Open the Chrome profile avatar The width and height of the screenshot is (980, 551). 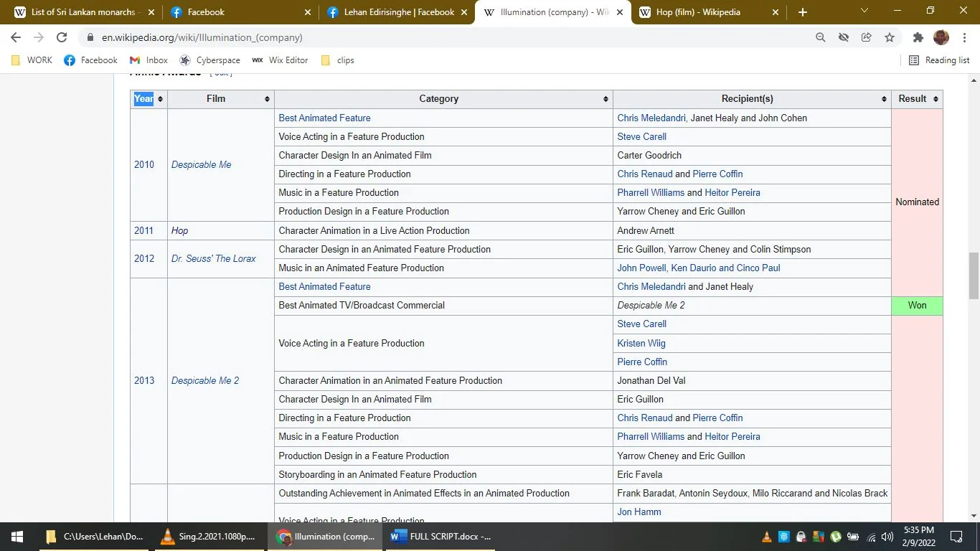click(x=941, y=37)
